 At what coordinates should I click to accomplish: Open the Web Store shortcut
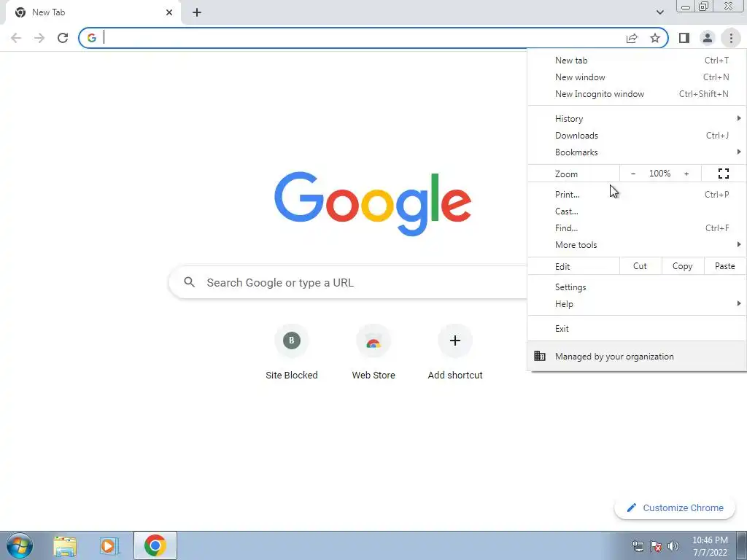click(373, 354)
